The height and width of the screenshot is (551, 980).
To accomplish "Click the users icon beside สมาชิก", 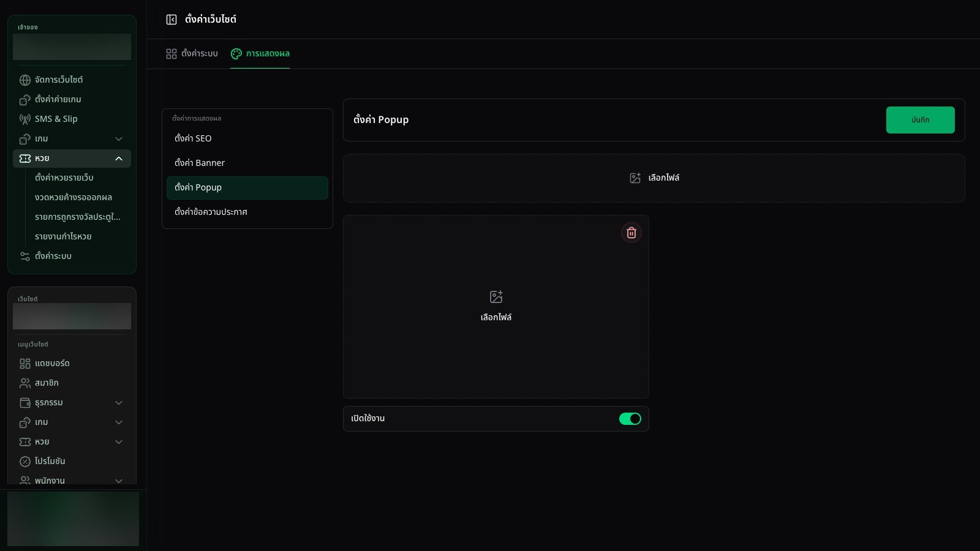I will coord(25,383).
